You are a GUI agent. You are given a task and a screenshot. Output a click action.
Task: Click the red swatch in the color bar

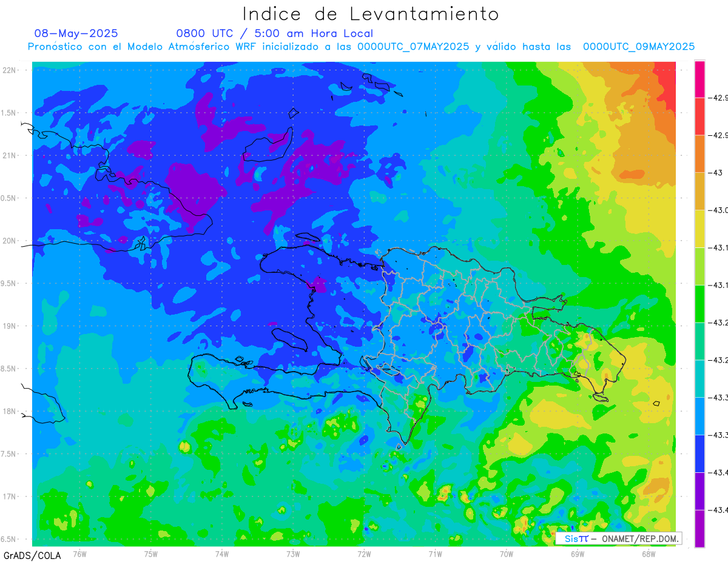699,116
